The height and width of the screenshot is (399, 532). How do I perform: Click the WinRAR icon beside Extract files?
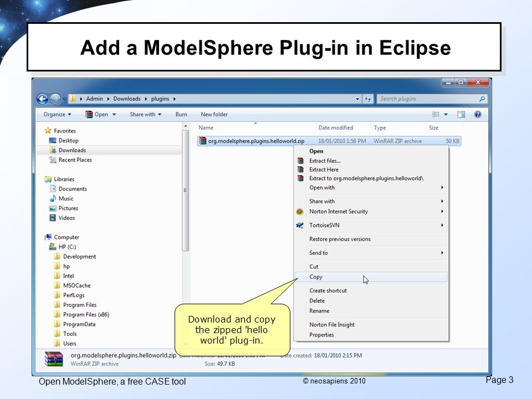point(300,161)
